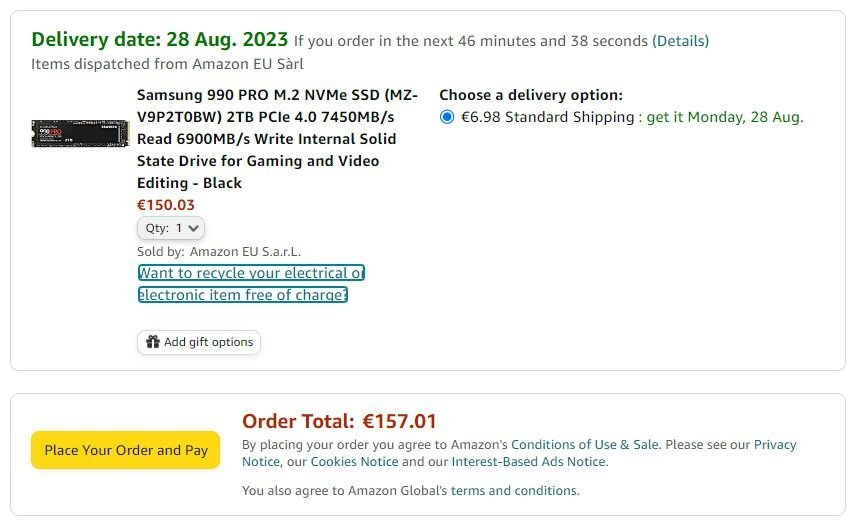Open the Cookies Notice link
The height and width of the screenshot is (523, 863).
tap(354, 461)
